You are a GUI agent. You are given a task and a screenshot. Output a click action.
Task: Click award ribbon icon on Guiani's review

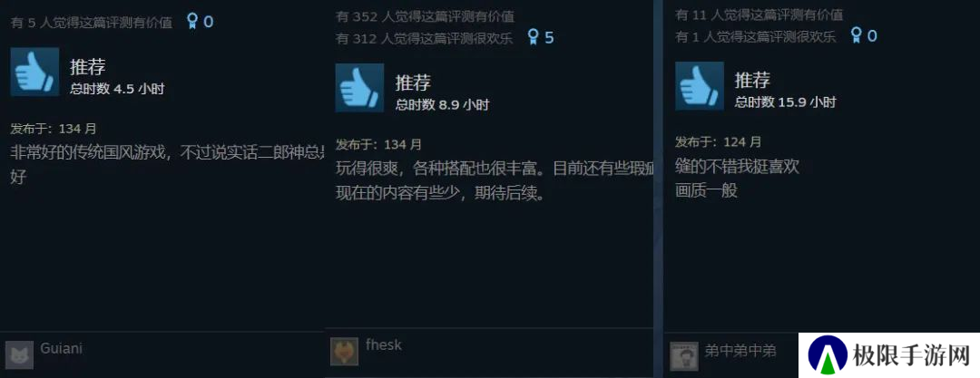(x=192, y=22)
